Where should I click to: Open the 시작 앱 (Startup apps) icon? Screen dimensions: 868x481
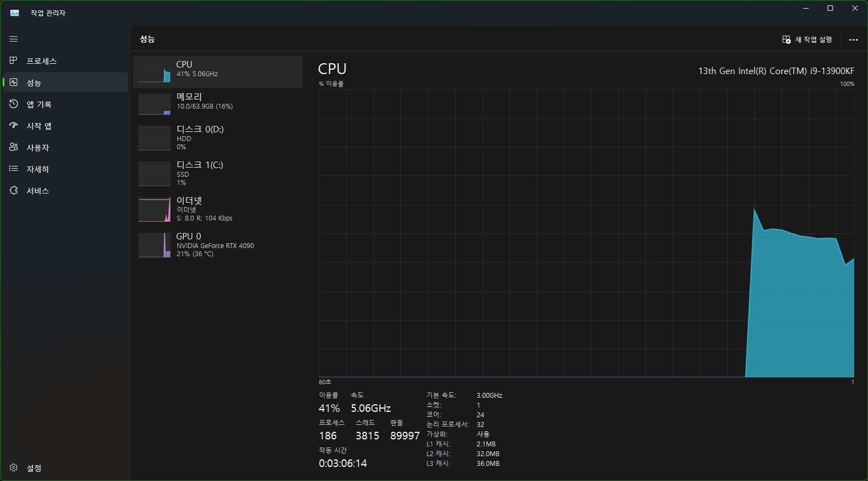14,125
